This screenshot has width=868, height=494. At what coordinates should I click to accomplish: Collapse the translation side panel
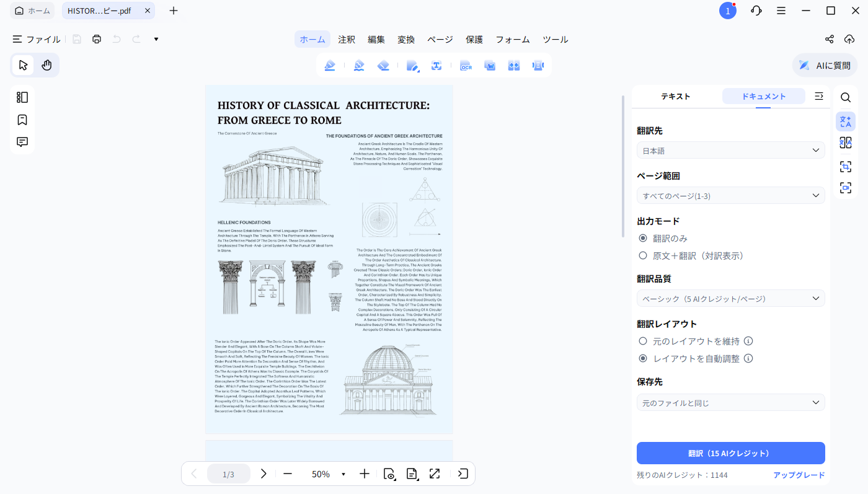(819, 96)
